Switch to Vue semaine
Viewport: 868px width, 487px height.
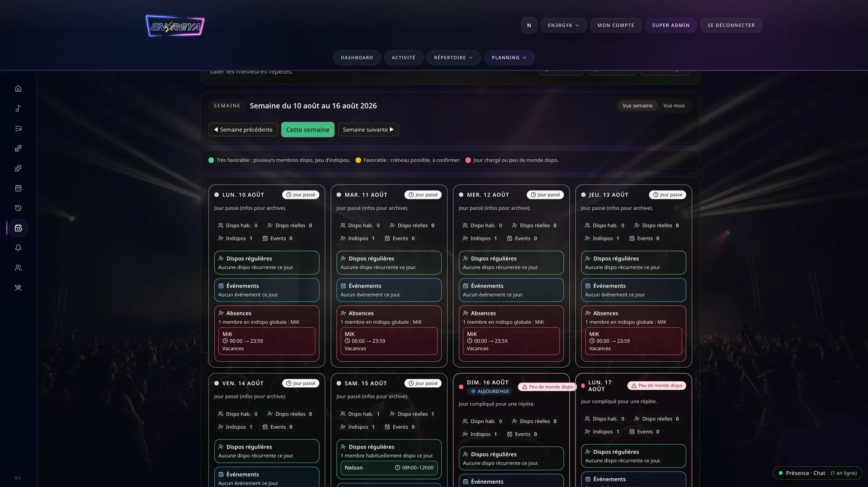pos(637,106)
